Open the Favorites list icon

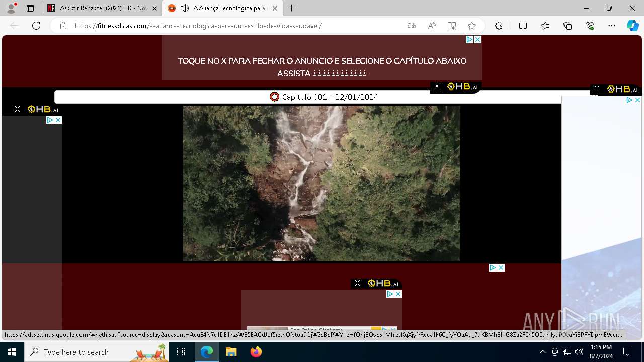click(545, 26)
